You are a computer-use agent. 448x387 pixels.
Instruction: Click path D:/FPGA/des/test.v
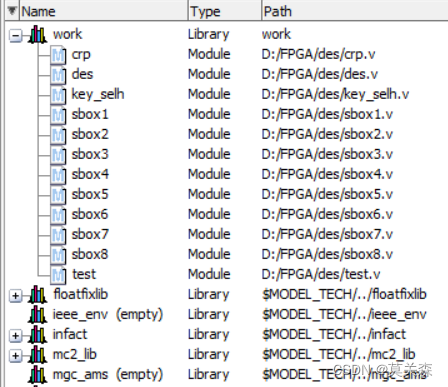321,274
